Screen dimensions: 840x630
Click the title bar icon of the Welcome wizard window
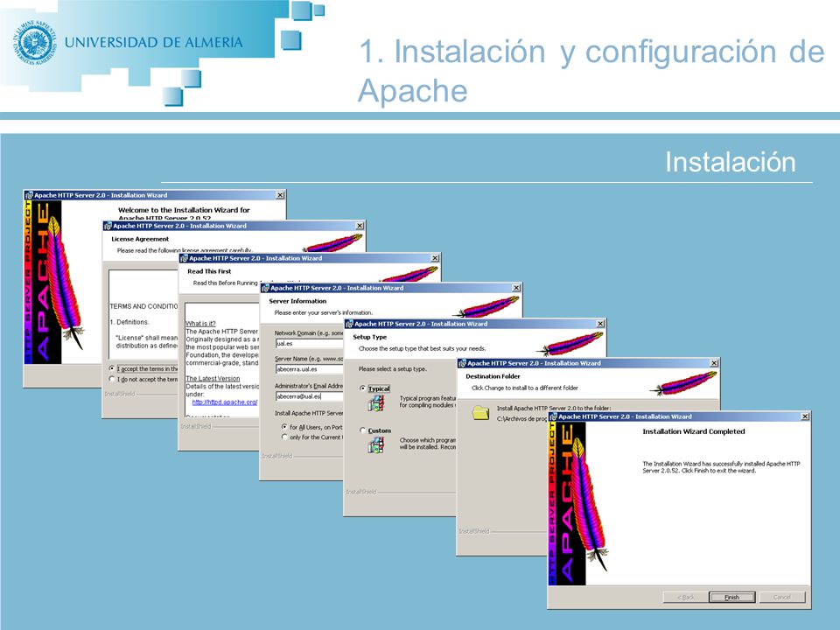tap(29, 195)
